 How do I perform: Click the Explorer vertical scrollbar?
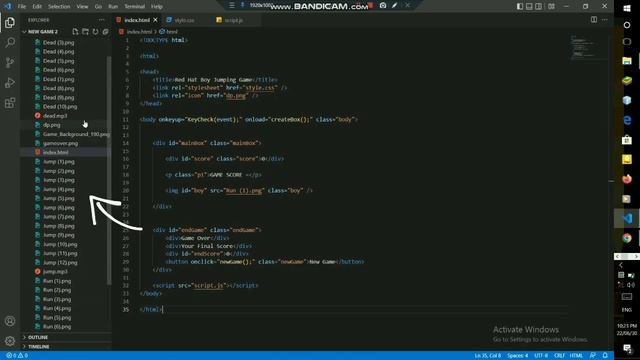click(109, 170)
